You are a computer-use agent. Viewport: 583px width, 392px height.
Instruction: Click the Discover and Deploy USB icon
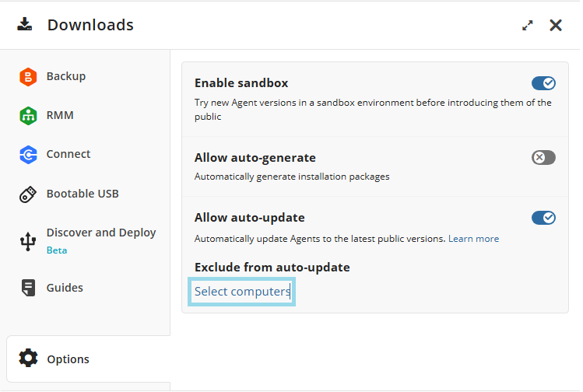point(28,241)
